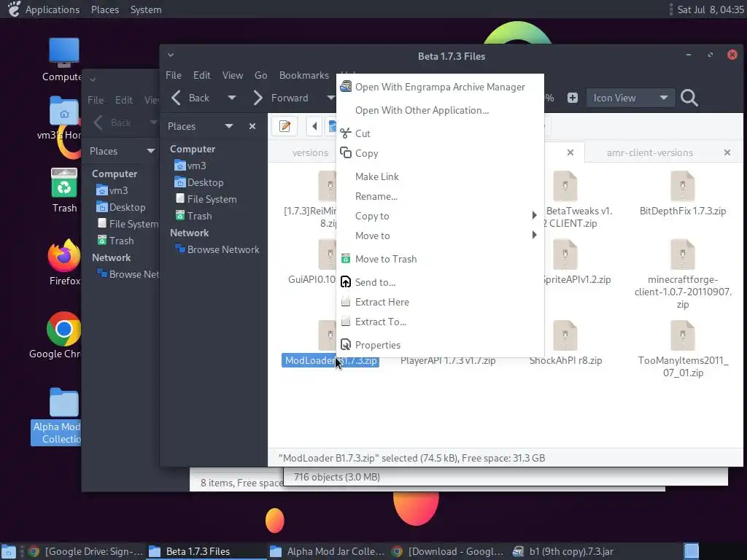
Task: Open the View menu of Beta Files window
Action: tap(233, 75)
